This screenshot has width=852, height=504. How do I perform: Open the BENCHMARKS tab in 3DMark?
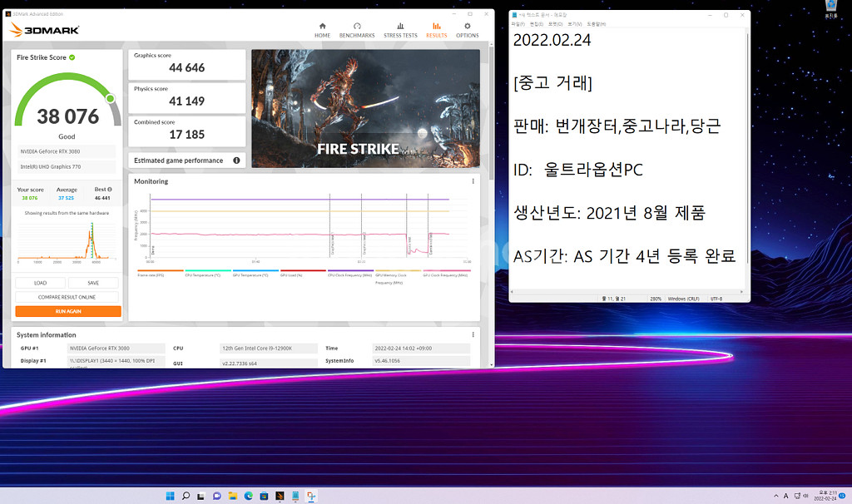pos(357,31)
